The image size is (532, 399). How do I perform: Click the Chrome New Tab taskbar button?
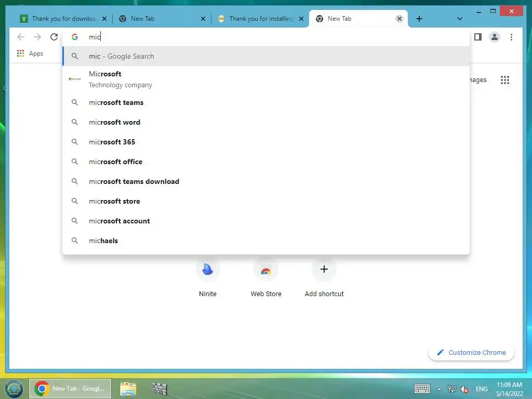click(70, 389)
